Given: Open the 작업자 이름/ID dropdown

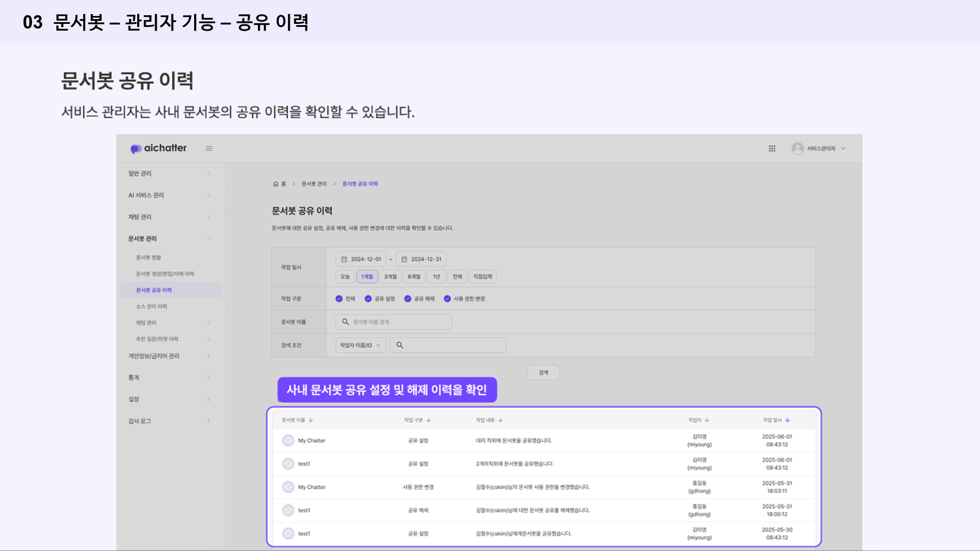Looking at the screenshot, I should pos(361,346).
